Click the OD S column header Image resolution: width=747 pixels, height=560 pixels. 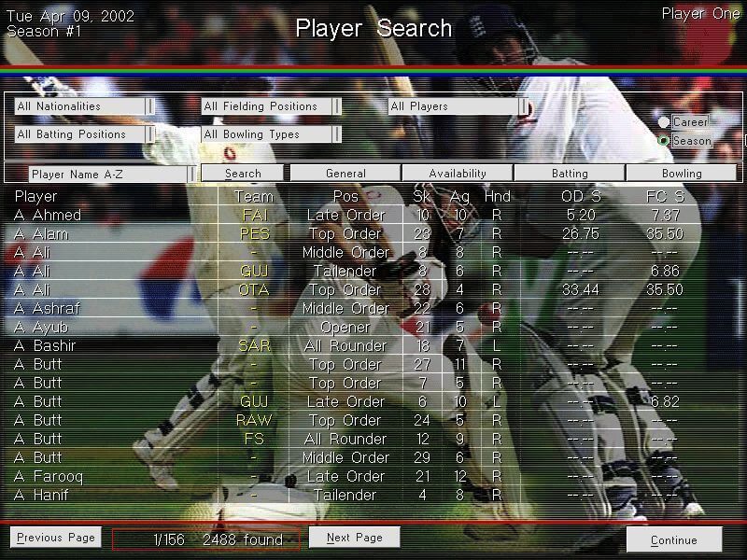coord(581,197)
